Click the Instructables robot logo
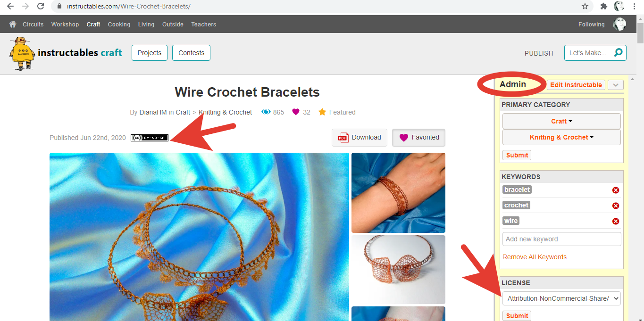Viewport: 644px width, 321px height. (x=22, y=53)
